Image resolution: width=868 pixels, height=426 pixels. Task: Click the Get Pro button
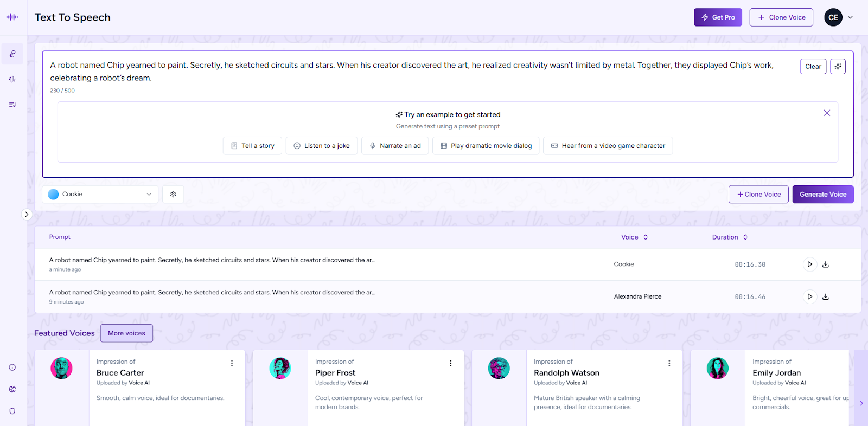[718, 17]
